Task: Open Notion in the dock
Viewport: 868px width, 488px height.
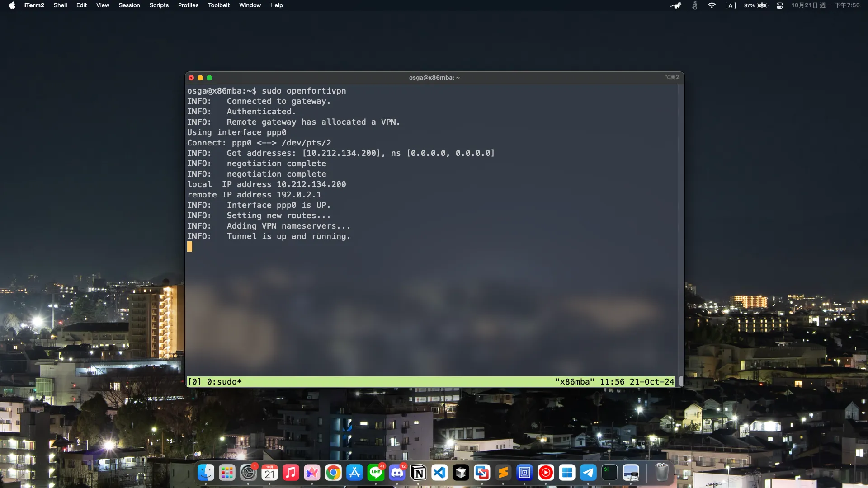Action: tap(418, 473)
